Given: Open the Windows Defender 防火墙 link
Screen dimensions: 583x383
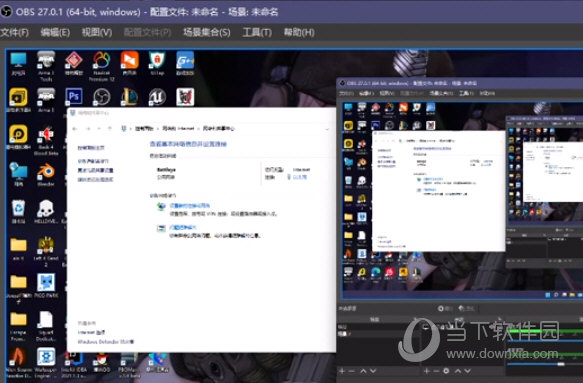Looking at the screenshot, I should 106,342.
